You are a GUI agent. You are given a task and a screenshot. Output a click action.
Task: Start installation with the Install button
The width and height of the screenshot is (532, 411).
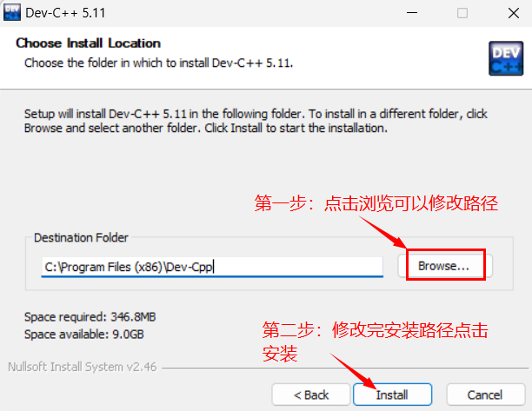tap(392, 394)
